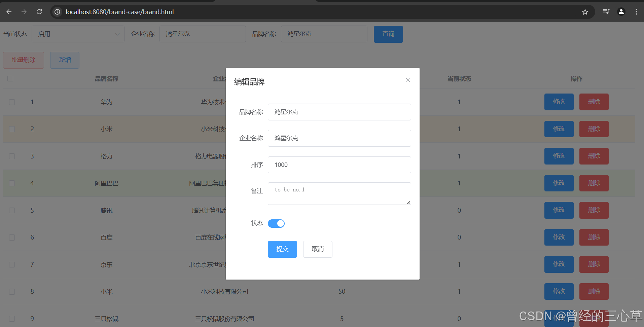
Task: View site information icon in address bar
Action: pos(58,12)
